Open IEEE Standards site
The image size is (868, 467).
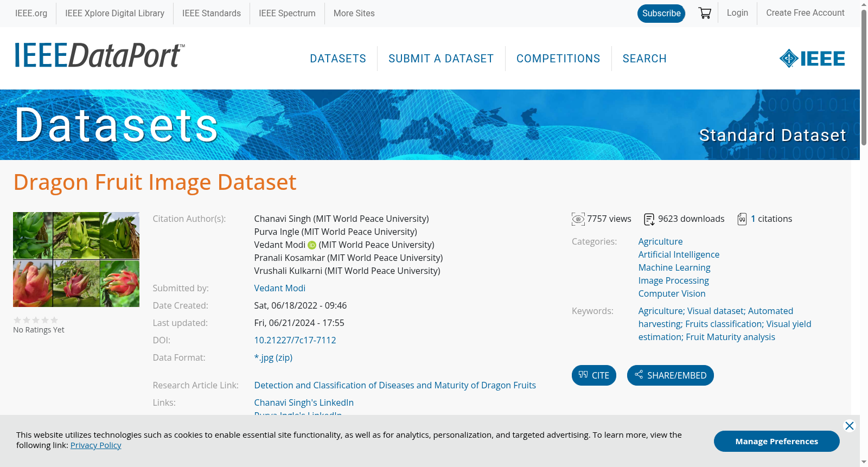(212, 13)
